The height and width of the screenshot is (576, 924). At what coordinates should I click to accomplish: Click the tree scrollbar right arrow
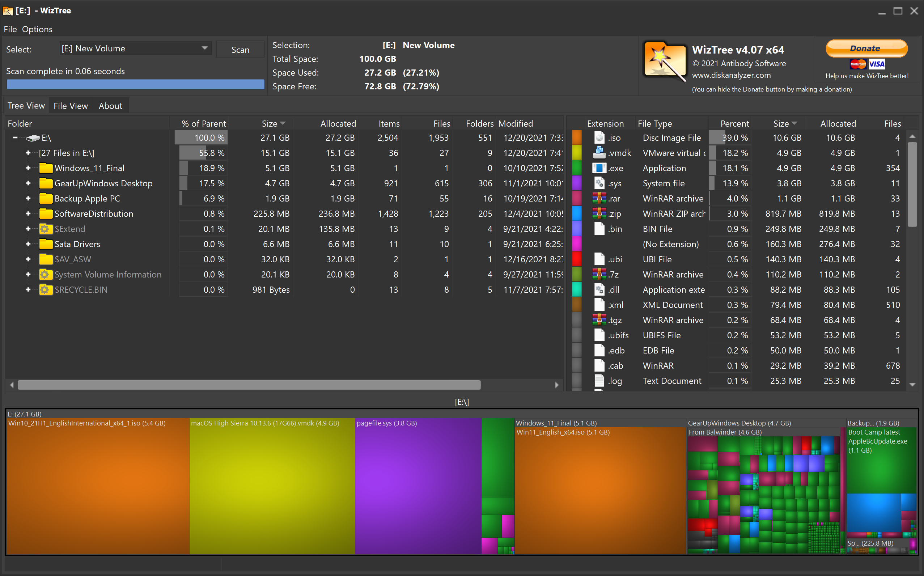coord(557,385)
